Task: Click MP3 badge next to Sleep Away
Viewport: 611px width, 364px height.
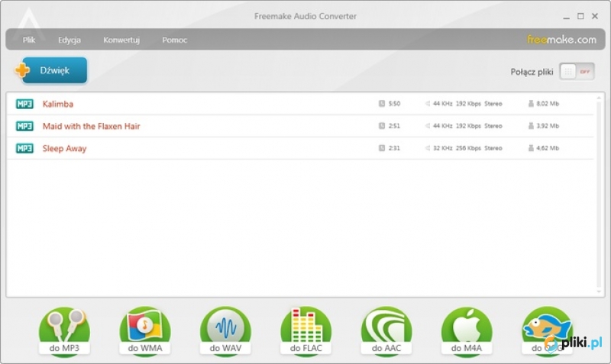Action: [24, 148]
